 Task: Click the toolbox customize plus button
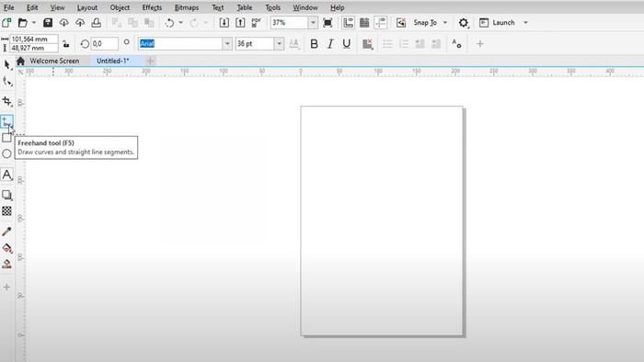[x=7, y=287]
